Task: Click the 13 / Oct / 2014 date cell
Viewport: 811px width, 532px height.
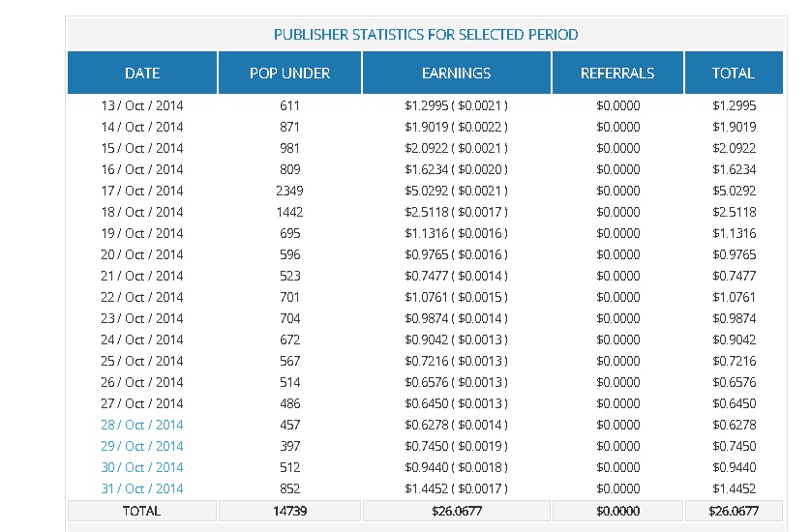Action: coord(141,105)
